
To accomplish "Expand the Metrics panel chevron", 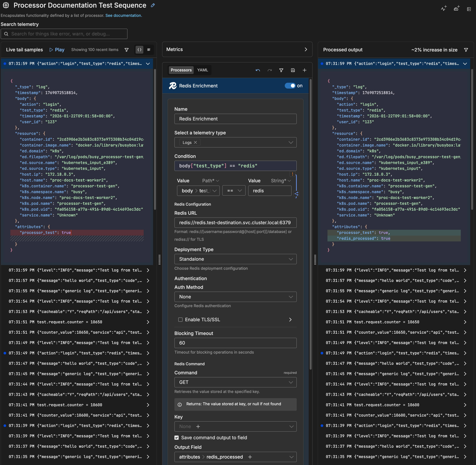I will pyautogui.click(x=306, y=49).
